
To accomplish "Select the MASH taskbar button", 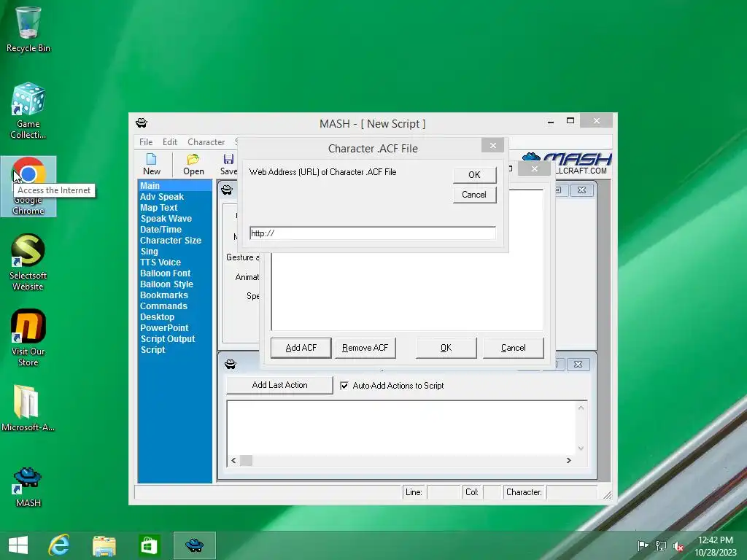I will (194, 545).
